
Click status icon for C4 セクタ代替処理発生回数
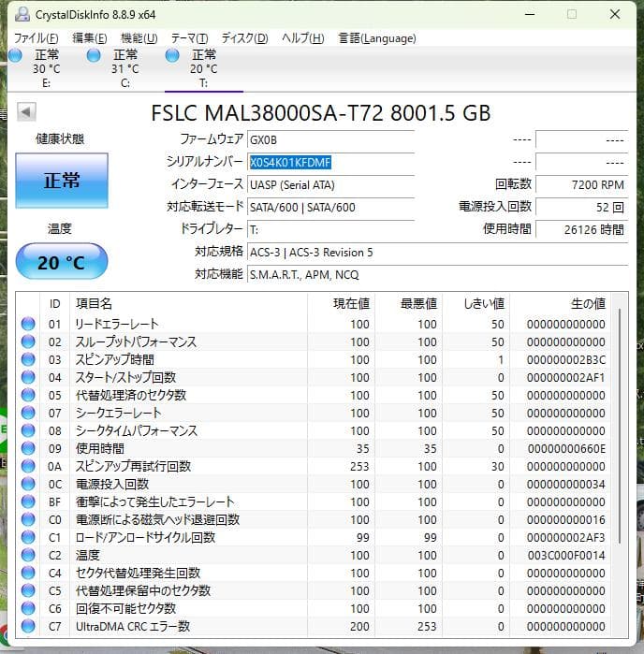pos(28,573)
